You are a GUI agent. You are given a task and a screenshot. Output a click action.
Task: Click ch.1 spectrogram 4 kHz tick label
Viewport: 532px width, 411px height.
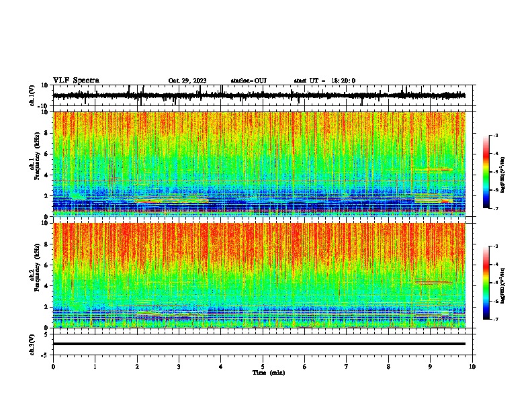coord(46,175)
